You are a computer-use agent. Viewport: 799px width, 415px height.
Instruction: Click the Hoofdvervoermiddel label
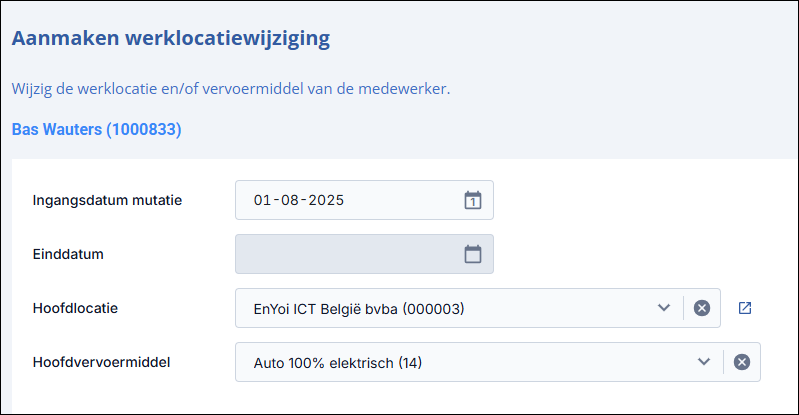point(101,362)
